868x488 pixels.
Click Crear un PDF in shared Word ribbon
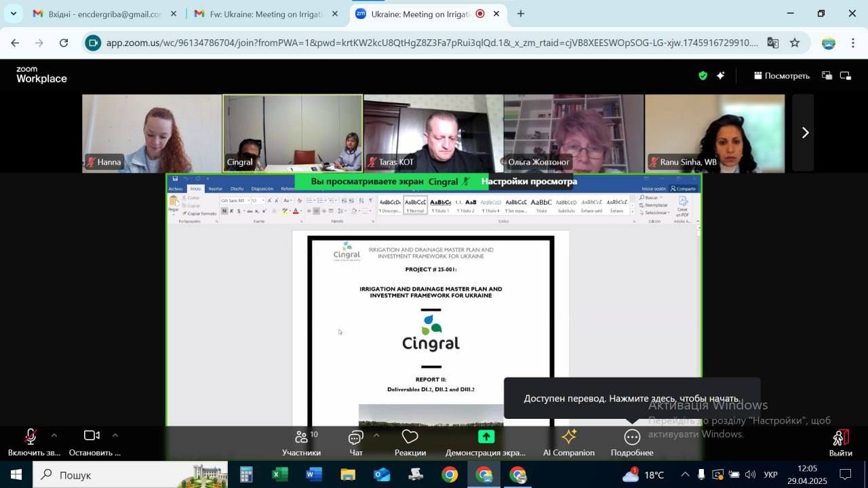pyautogui.click(x=682, y=206)
